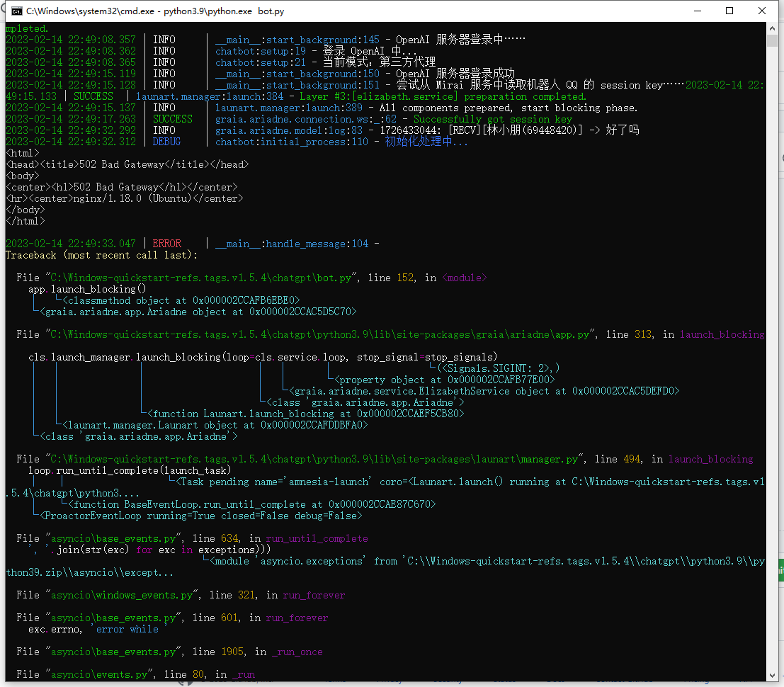Click '[RECV][林小朋(69448420)]' message text
The image size is (784, 687).
point(516,130)
